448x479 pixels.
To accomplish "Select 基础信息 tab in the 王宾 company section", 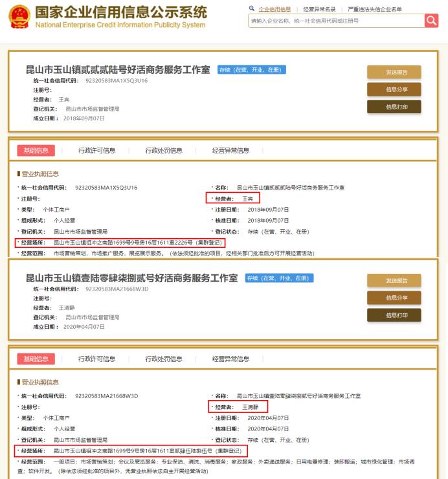I will click(36, 150).
